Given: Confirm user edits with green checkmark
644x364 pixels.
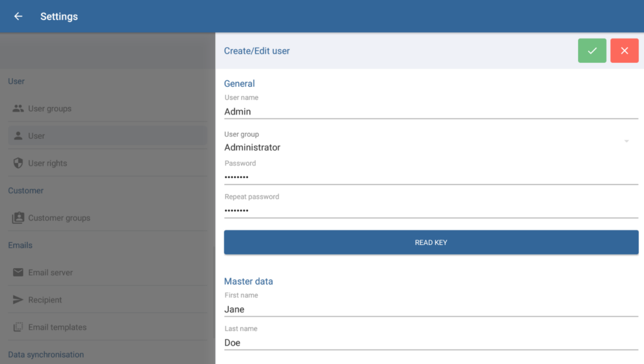Looking at the screenshot, I should (x=592, y=50).
